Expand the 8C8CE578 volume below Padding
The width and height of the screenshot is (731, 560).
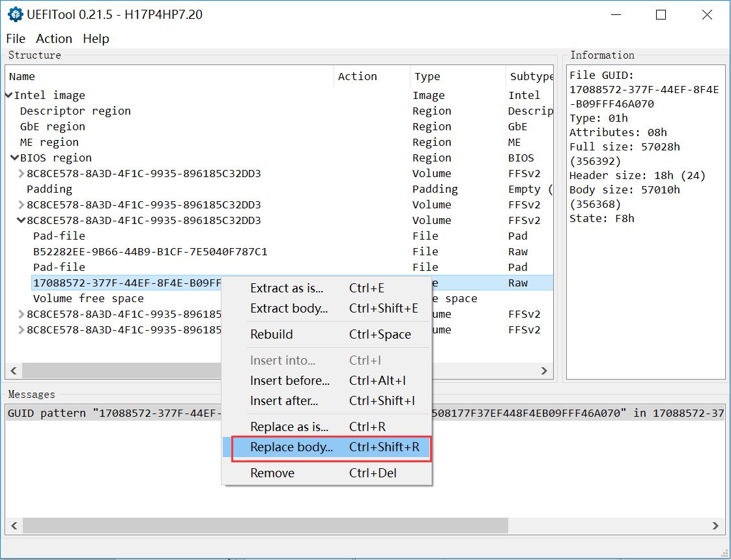coord(21,205)
